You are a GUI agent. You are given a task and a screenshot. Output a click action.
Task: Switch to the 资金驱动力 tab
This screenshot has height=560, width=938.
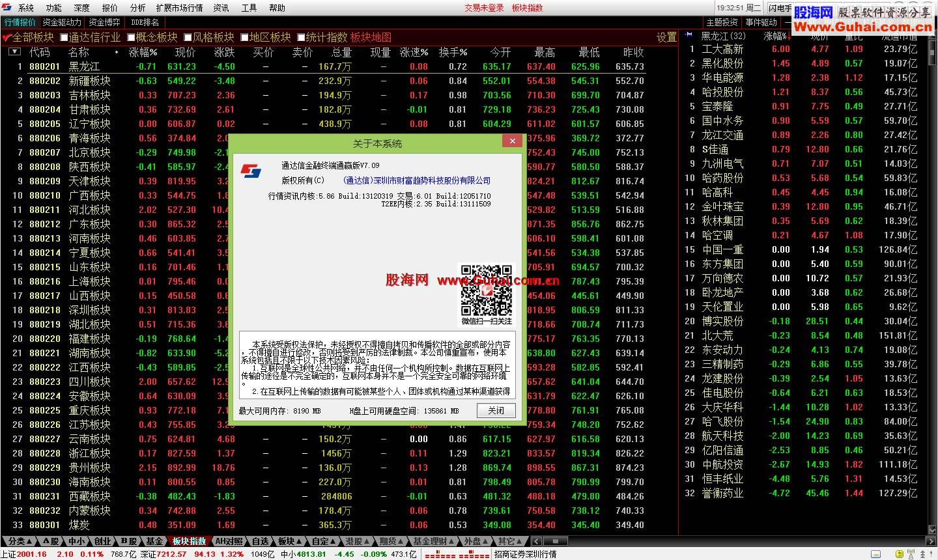coord(63,22)
